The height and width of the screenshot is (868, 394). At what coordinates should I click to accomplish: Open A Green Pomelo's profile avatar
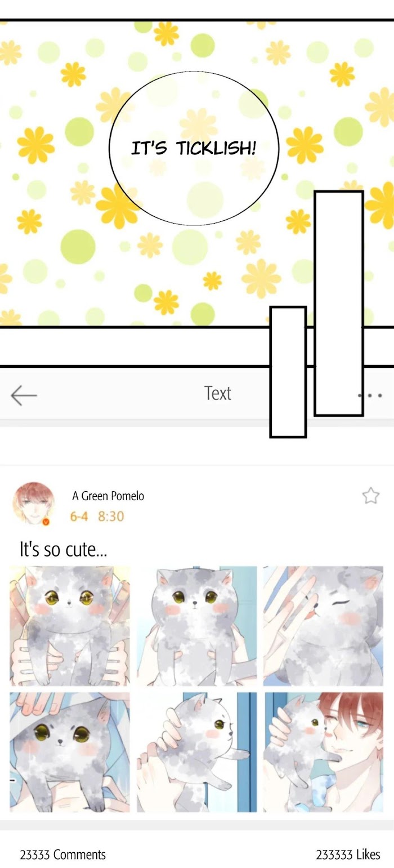(x=33, y=504)
